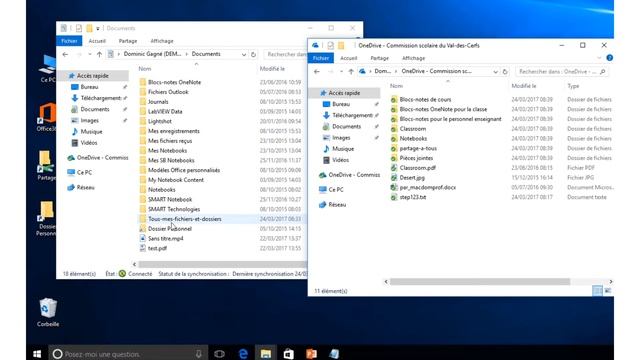Select Accès rapide in OneDrive window sidebar

(344, 93)
